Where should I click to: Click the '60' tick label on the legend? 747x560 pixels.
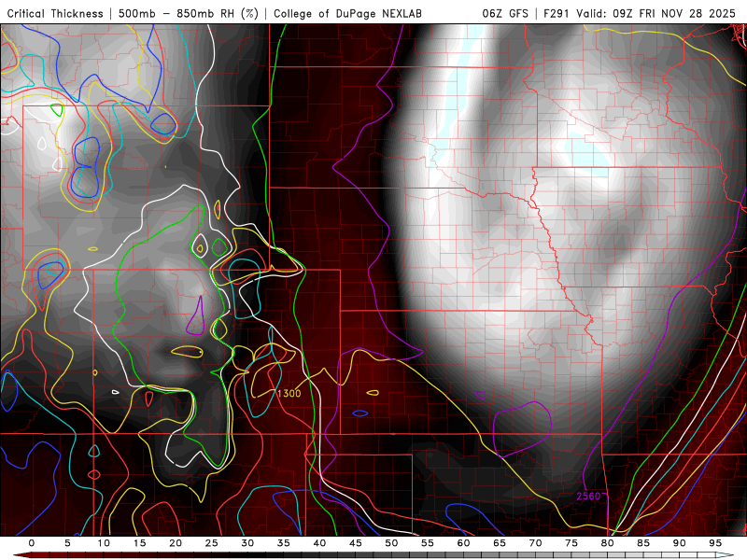pos(463,543)
